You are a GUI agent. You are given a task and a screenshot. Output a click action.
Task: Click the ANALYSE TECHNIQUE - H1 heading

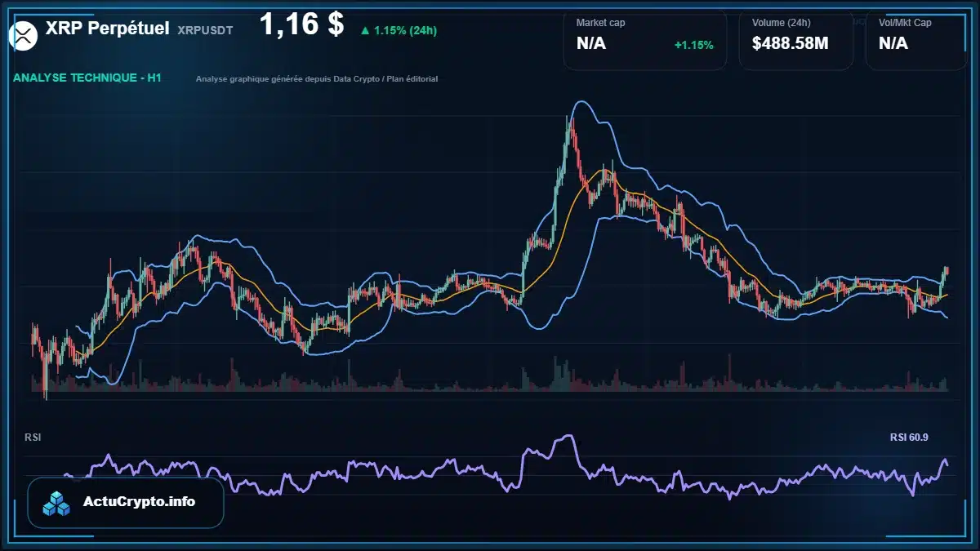pyautogui.click(x=87, y=78)
